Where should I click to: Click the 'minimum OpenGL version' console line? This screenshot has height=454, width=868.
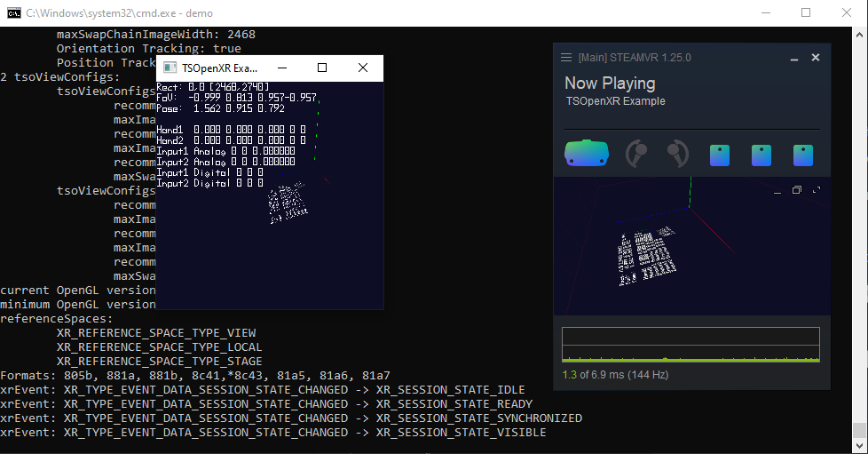(x=78, y=305)
